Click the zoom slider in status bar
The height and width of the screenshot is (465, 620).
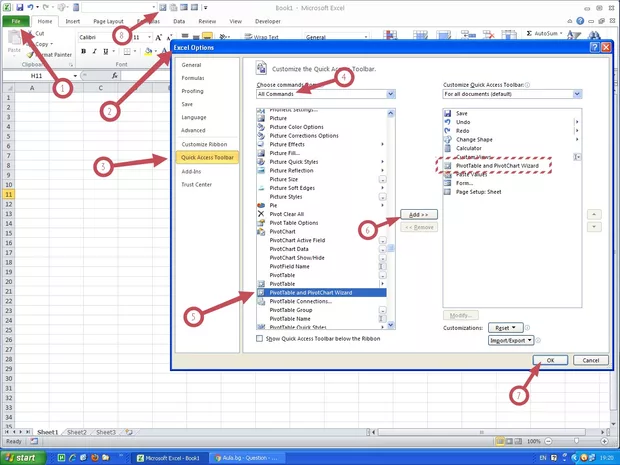(x=576, y=441)
